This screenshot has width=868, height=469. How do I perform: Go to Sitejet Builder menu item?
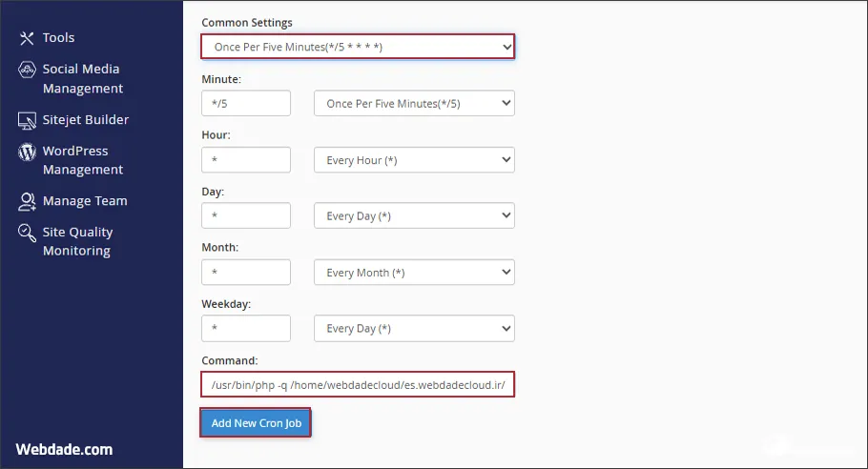tap(86, 120)
